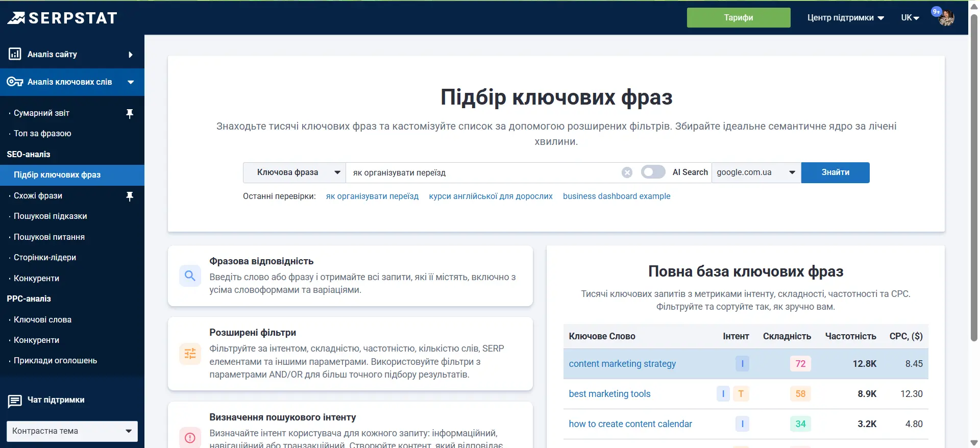Screen dimensions: 980x448
Task: Click the 8.9K frequency value
Action: click(x=867, y=394)
